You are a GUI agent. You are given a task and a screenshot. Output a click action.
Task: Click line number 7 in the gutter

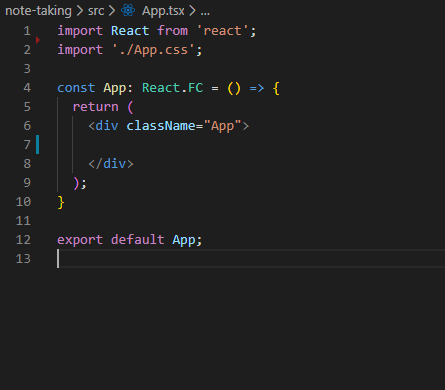27,145
